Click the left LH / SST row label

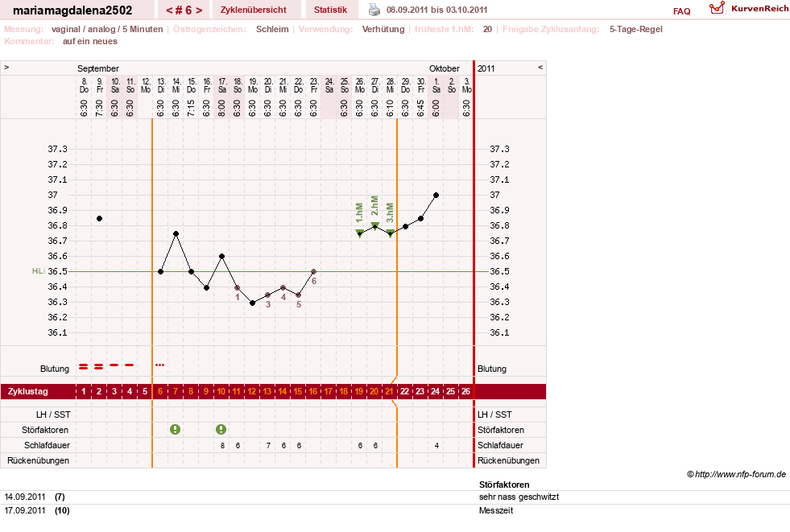pos(53,414)
